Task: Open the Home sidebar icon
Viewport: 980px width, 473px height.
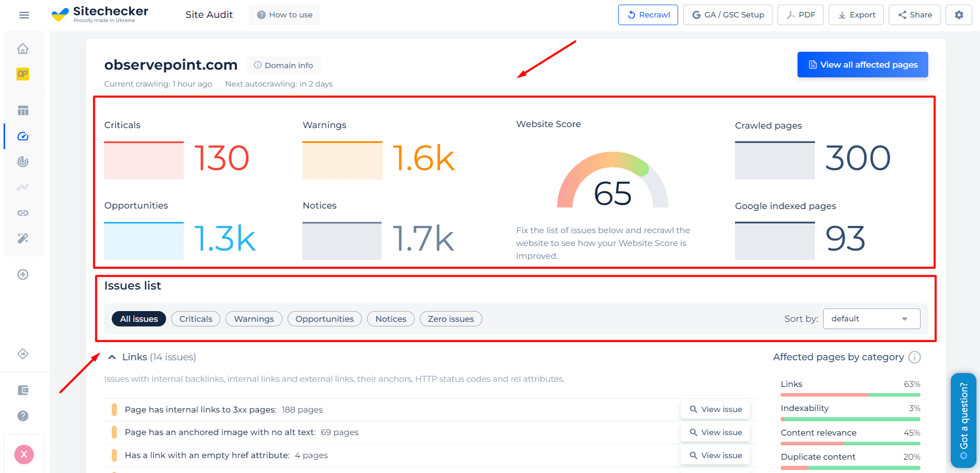Action: (23, 49)
